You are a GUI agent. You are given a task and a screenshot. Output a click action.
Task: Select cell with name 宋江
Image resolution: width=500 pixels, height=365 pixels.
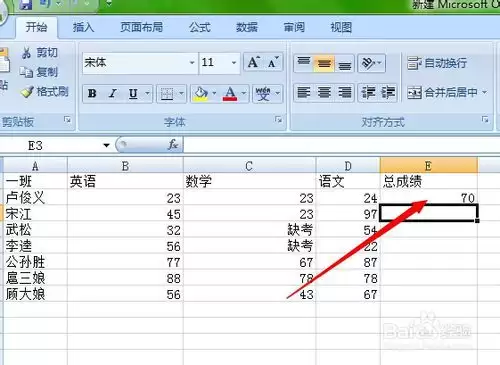click(x=35, y=214)
